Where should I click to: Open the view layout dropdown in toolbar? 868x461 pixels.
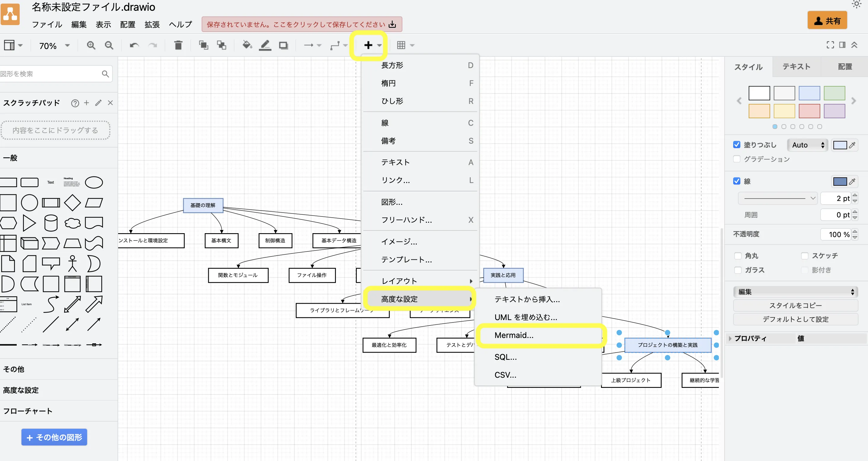pos(13,45)
